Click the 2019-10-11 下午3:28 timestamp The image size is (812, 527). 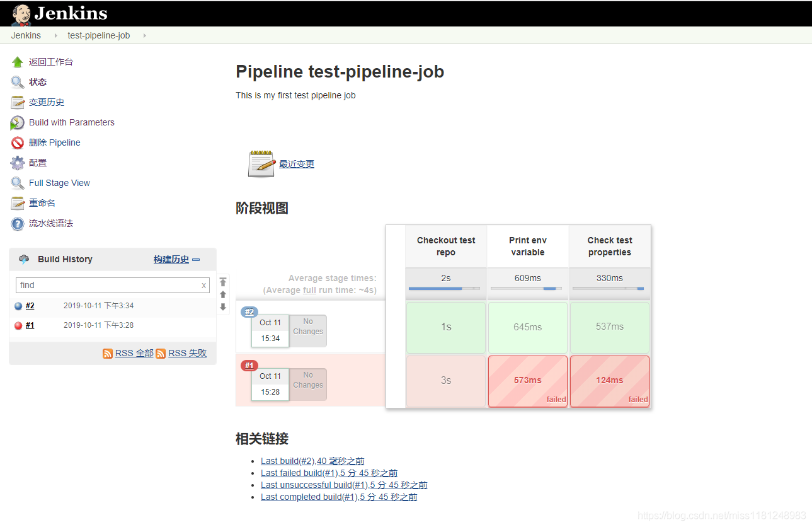99,325
